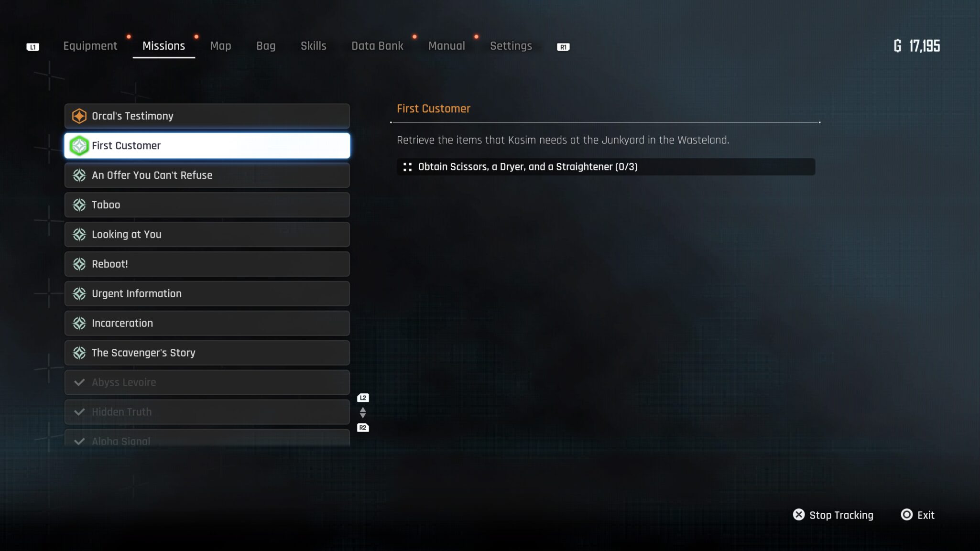Screen dimensions: 980x551
Task: Click the green tracked icon on First Customer
Action: [x=79, y=146]
